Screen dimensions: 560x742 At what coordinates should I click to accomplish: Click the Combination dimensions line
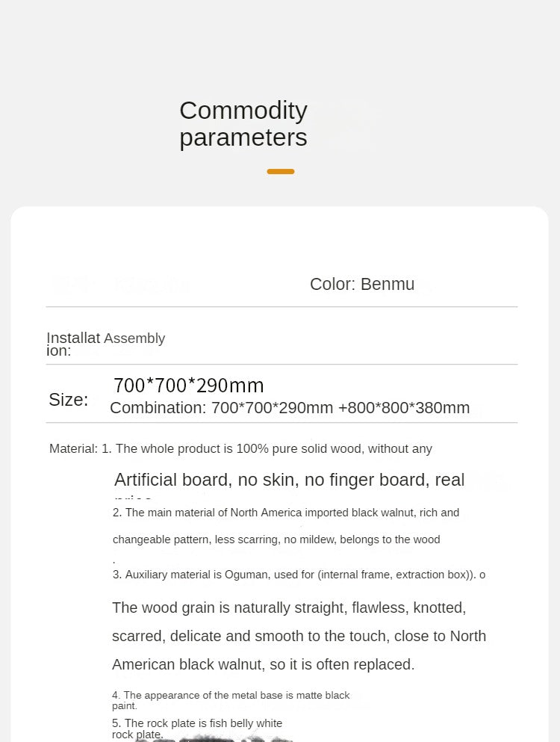[x=290, y=407]
